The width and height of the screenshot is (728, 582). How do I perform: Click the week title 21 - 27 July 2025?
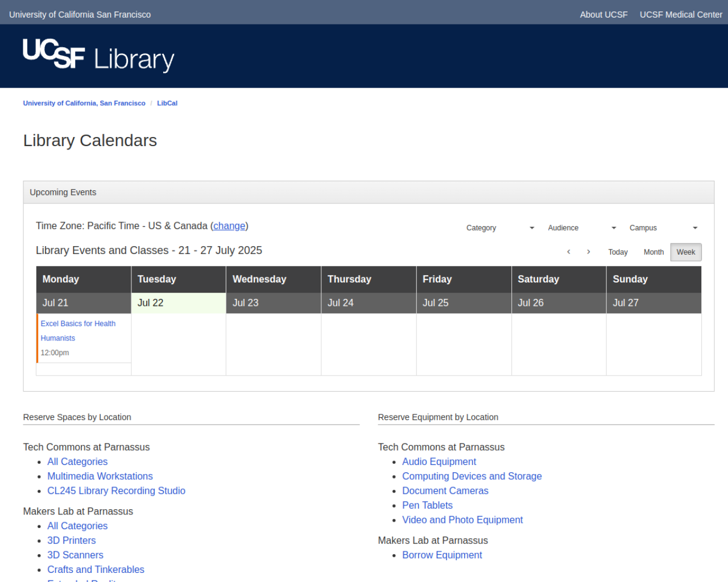click(x=220, y=251)
